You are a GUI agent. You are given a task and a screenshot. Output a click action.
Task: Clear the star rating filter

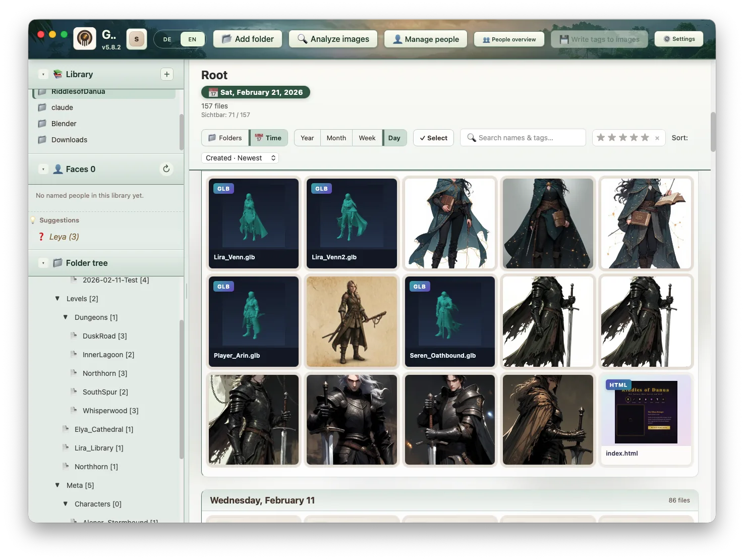(x=657, y=138)
